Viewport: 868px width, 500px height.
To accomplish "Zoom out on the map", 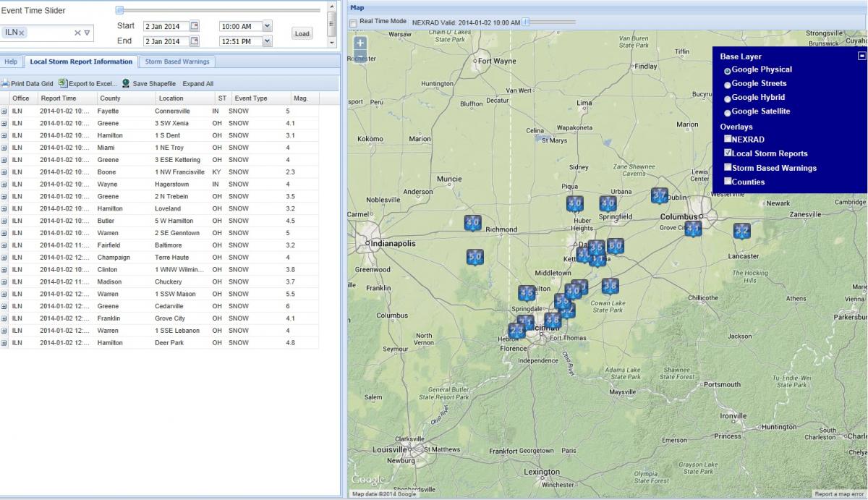I will tap(360, 56).
